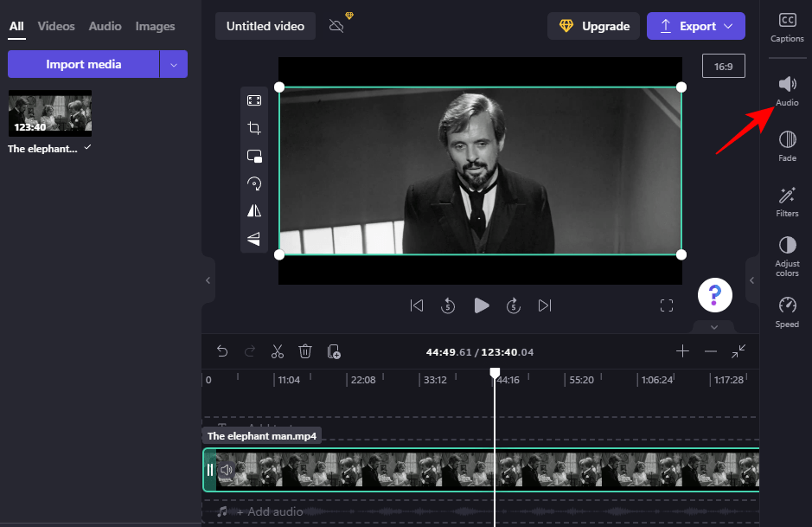Expand the Import media options arrow
This screenshot has height=527, width=812.
coord(174,64)
